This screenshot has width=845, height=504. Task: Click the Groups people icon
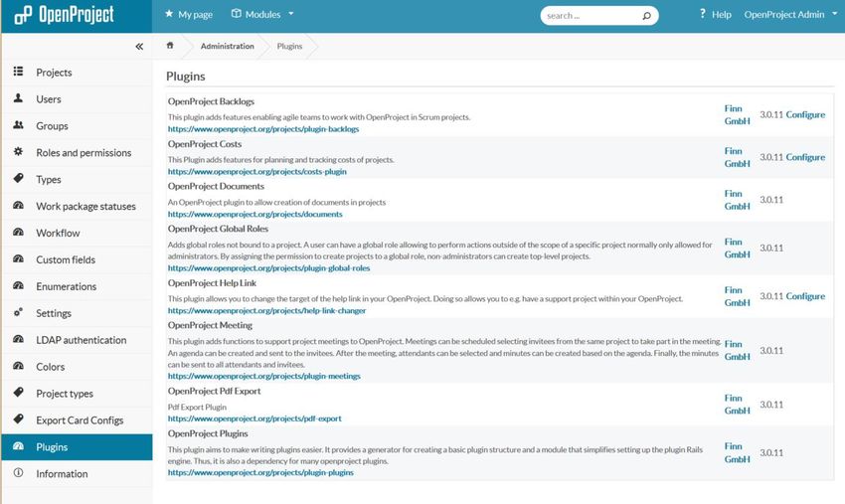(18, 125)
